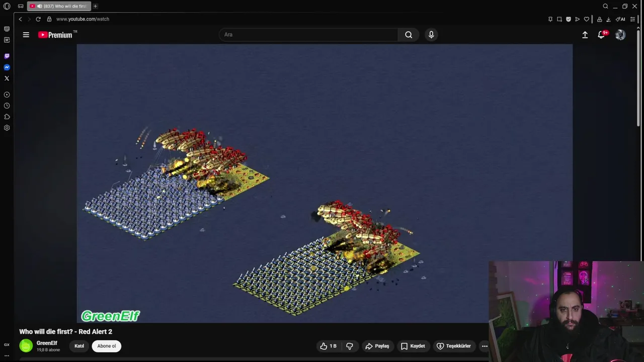Dislike the video with thumbs-down
This screenshot has width=644, height=362.
coord(350,346)
